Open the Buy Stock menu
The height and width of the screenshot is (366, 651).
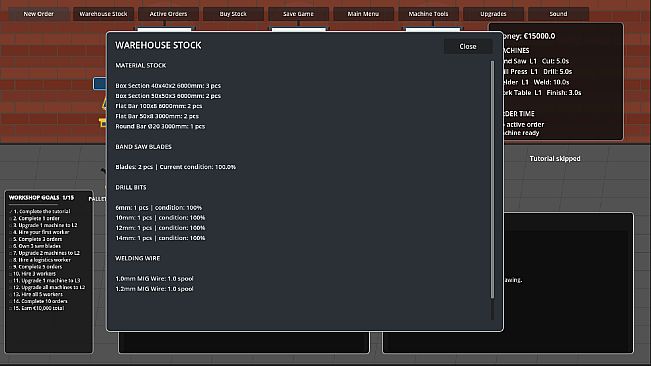coord(233,14)
